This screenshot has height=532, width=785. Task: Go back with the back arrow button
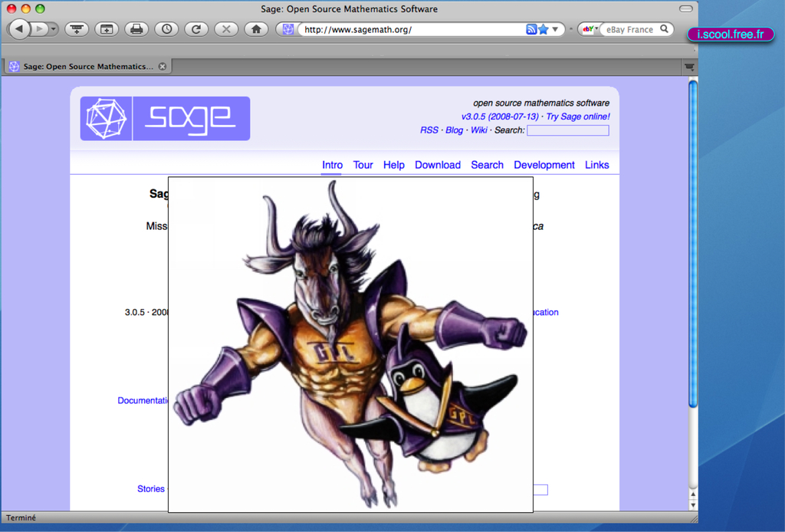19,29
